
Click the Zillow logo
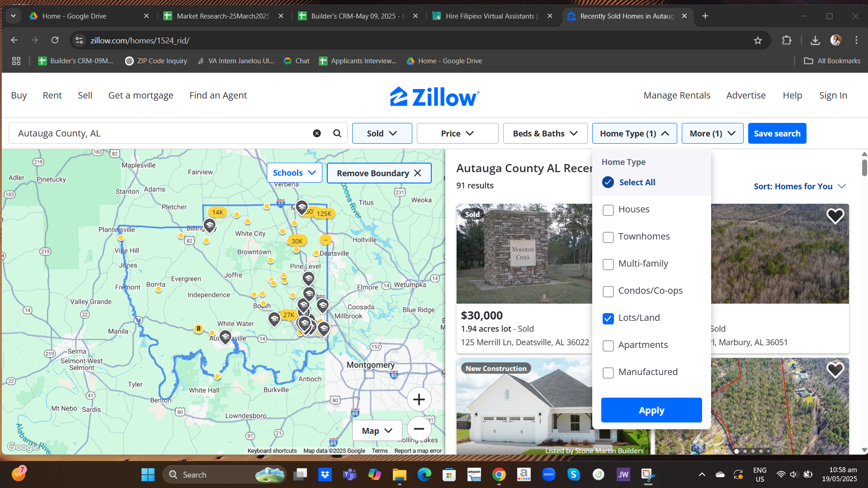pos(434,96)
